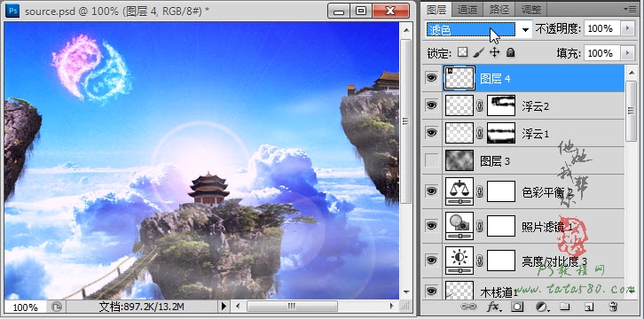Click the 100% zoom field in status bar

click(x=26, y=307)
